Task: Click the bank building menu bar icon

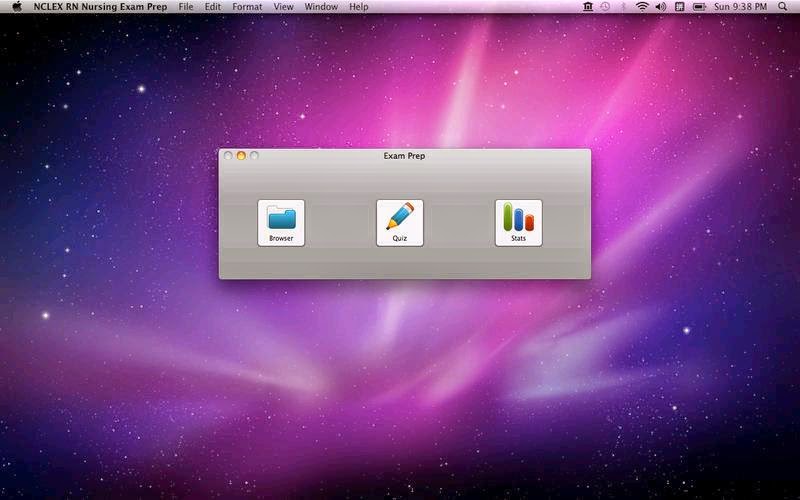Action: 588,7
